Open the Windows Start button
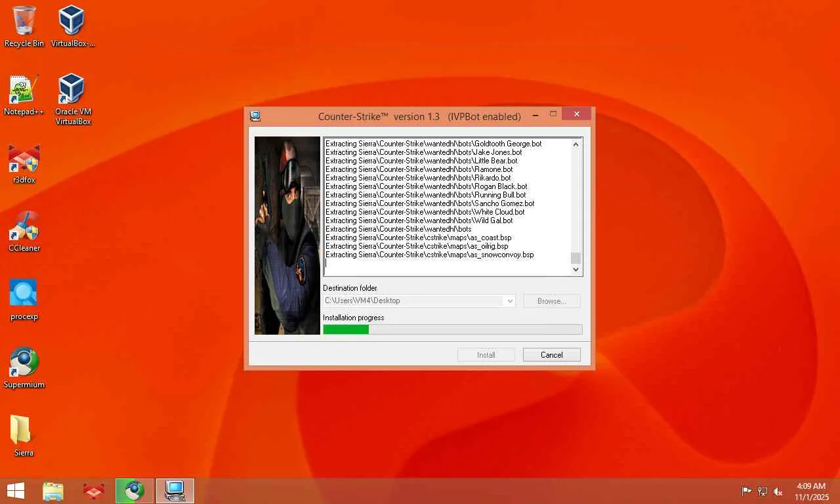 (16, 491)
